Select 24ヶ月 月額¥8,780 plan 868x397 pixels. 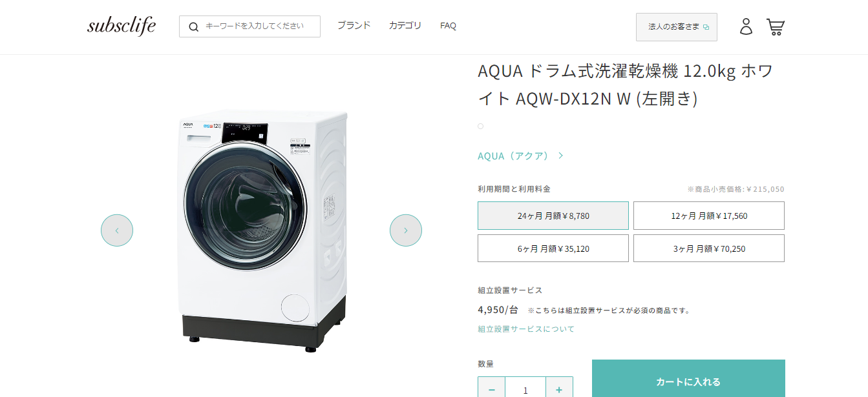pyautogui.click(x=553, y=216)
